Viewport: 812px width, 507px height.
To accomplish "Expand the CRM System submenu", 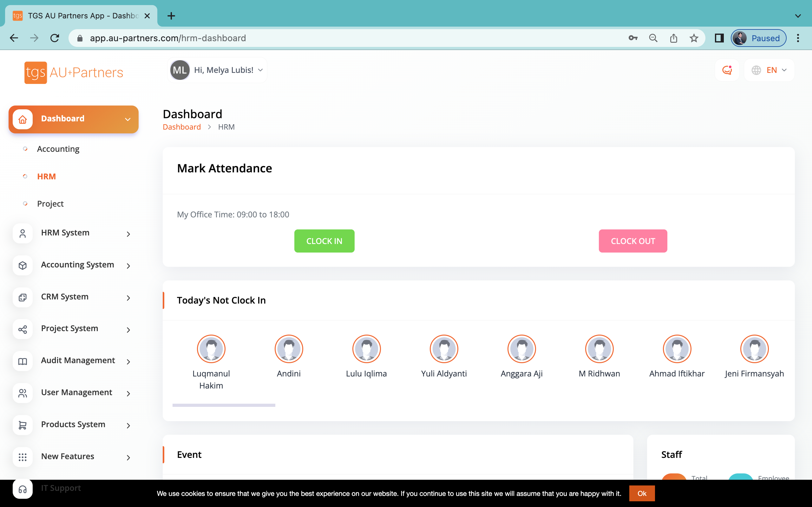I will tap(128, 298).
